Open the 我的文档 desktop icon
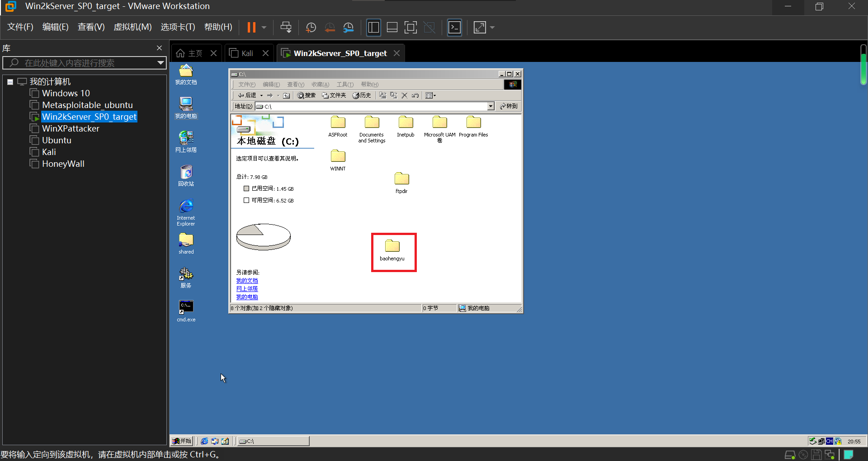 (x=186, y=75)
